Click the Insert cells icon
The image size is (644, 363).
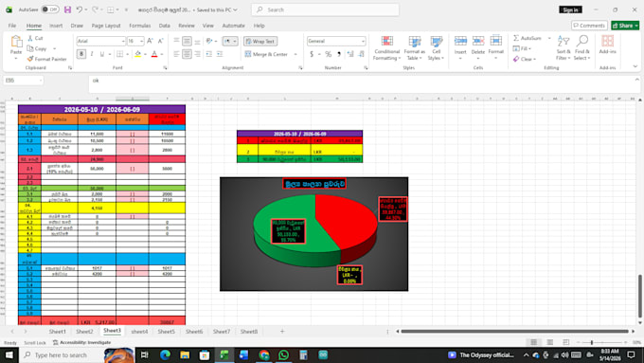tap(460, 41)
